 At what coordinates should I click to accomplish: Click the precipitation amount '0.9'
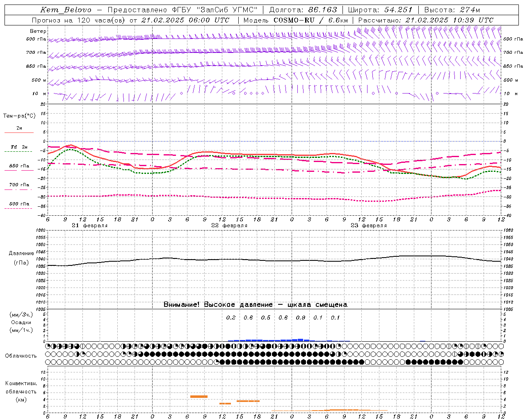[301, 318]
